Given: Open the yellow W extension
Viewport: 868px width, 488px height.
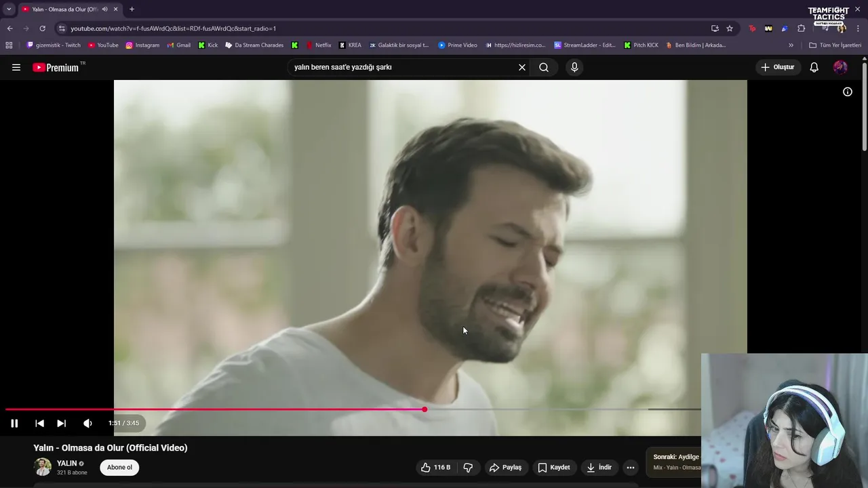Looking at the screenshot, I should click(x=768, y=28).
